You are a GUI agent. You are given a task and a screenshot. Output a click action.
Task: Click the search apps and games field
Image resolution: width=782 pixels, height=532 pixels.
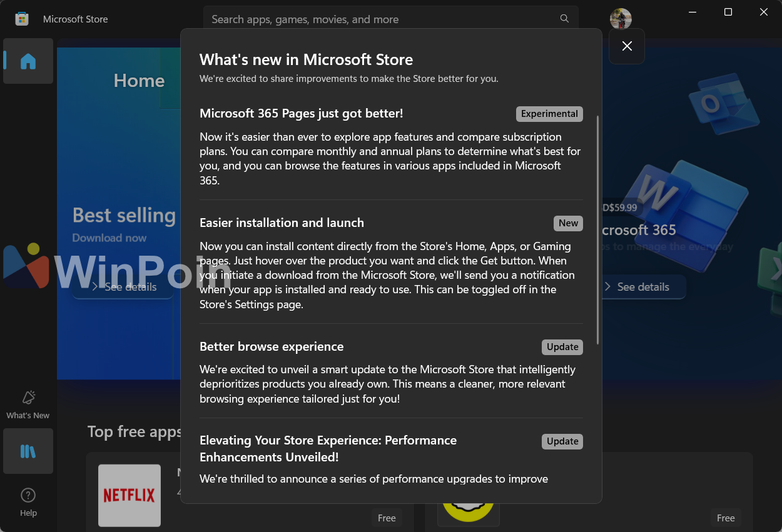pyautogui.click(x=382, y=19)
